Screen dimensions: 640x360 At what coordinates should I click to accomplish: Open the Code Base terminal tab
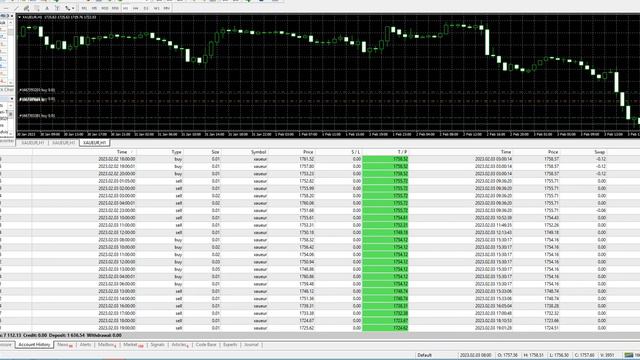[x=206, y=345]
